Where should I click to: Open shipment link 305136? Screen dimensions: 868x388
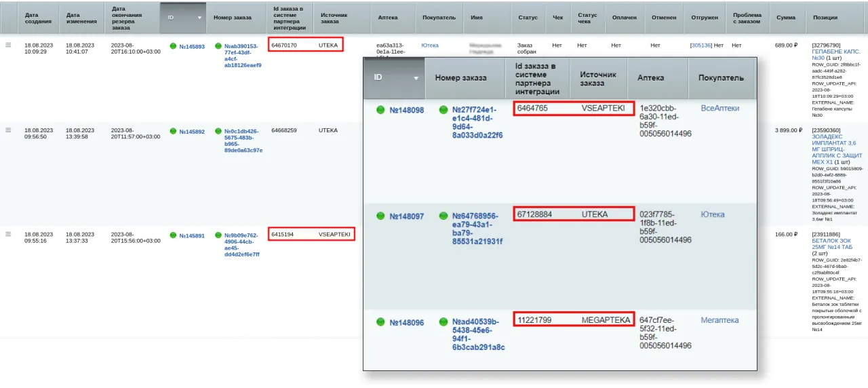701,45
